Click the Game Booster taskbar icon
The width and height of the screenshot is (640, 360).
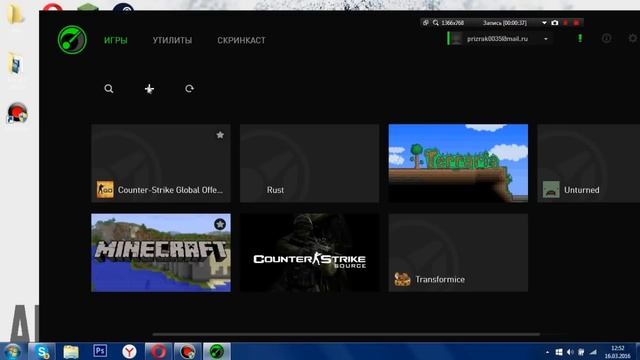[217, 351]
